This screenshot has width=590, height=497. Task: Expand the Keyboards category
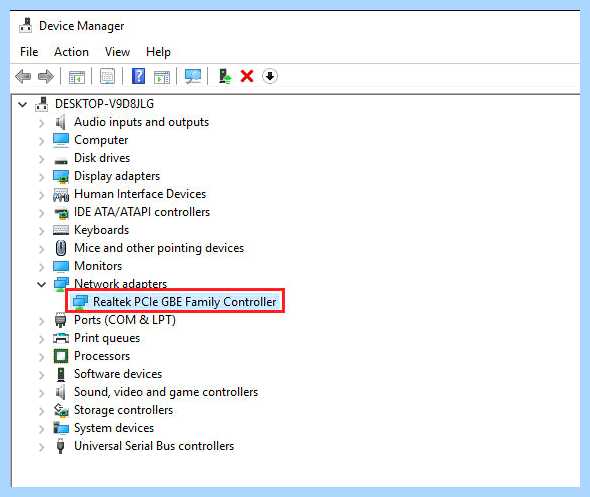point(41,231)
